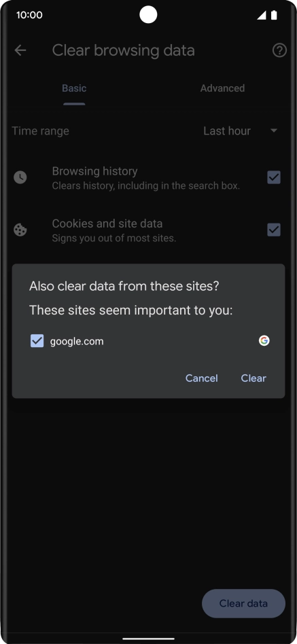Switch to the Advanced tab
Screen dimensions: 297x644
pos(222,88)
